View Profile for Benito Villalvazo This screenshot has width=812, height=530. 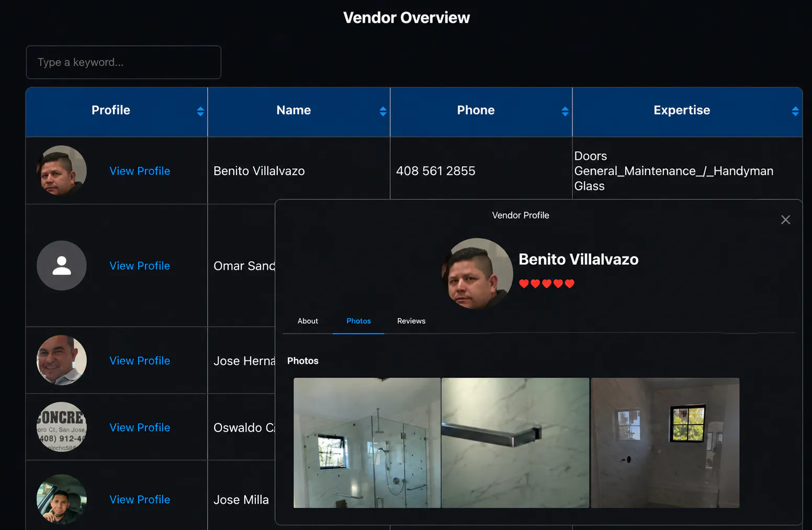coord(140,171)
